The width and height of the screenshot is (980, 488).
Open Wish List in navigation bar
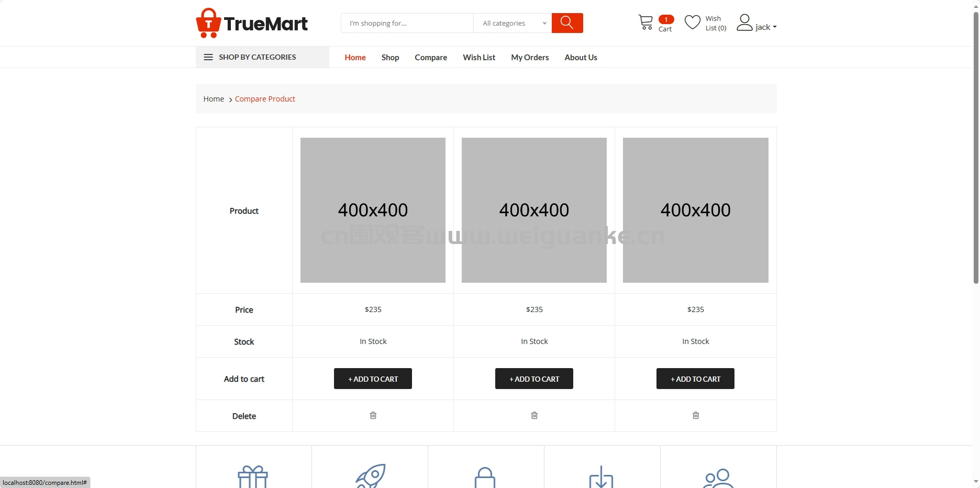point(479,58)
